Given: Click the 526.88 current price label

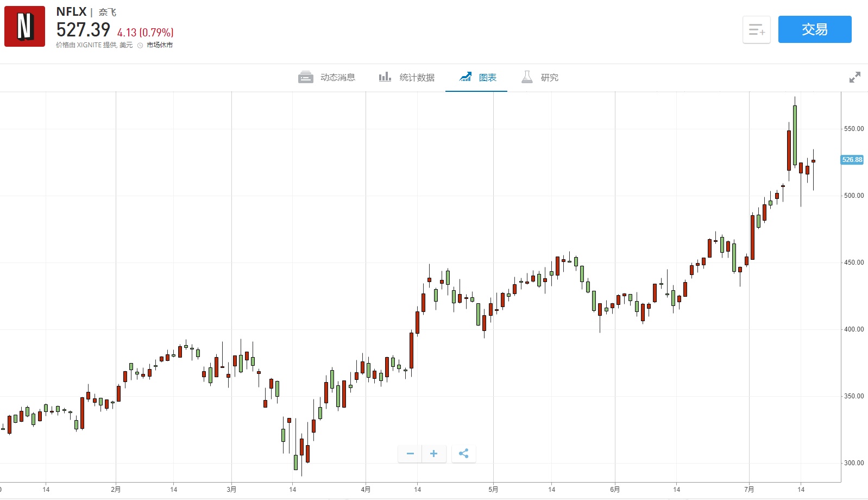Looking at the screenshot, I should 852,160.
